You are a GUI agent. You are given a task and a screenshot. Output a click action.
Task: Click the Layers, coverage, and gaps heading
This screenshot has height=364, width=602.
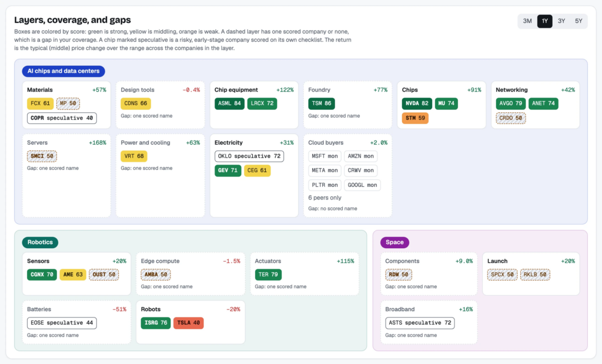pyautogui.click(x=72, y=20)
